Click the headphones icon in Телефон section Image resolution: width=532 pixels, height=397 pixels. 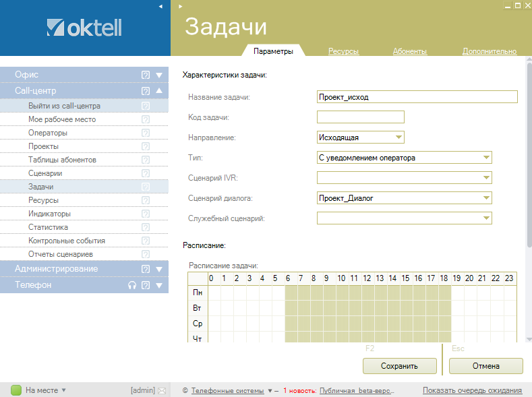(132, 285)
